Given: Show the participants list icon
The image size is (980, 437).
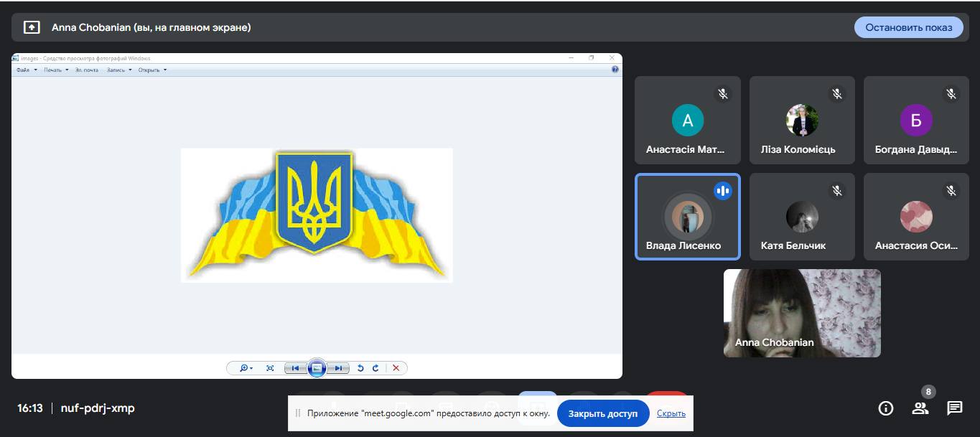Looking at the screenshot, I should click(920, 408).
